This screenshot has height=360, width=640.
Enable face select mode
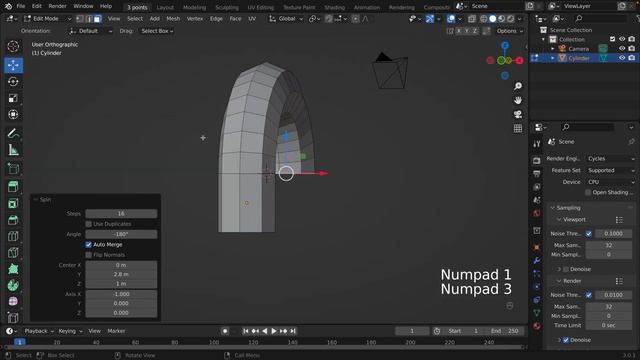(97, 19)
